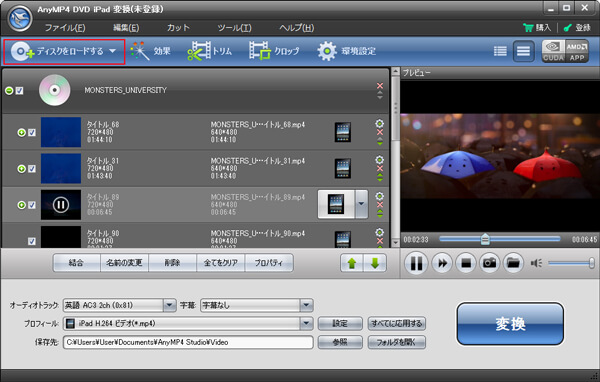Open the Help (ヘルプ) menu
This screenshot has width=600, height=382.
(x=297, y=28)
